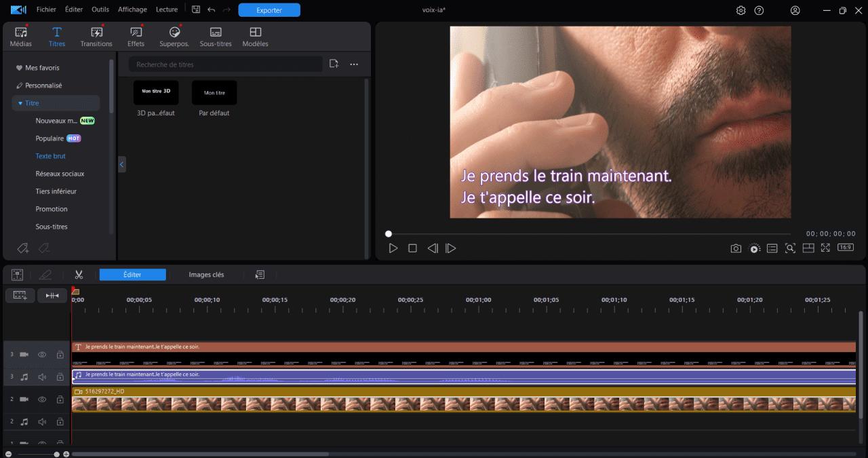Image resolution: width=868 pixels, height=458 pixels.
Task: Hide video track 3 with the eye toggle
Action: click(x=41, y=354)
